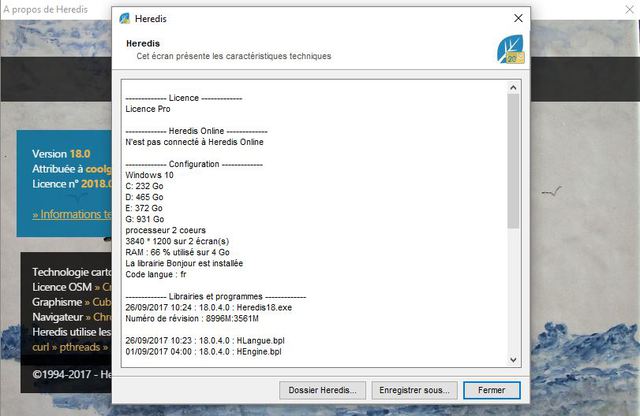Click 'Licence OSM' text in About window
Image resolution: width=640 pixels, height=416 pixels.
62,287
